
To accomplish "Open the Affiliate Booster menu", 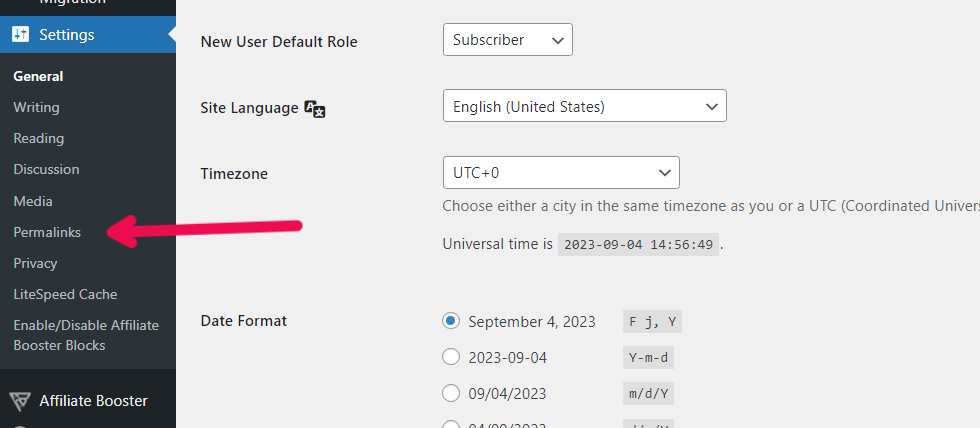I will 93,401.
